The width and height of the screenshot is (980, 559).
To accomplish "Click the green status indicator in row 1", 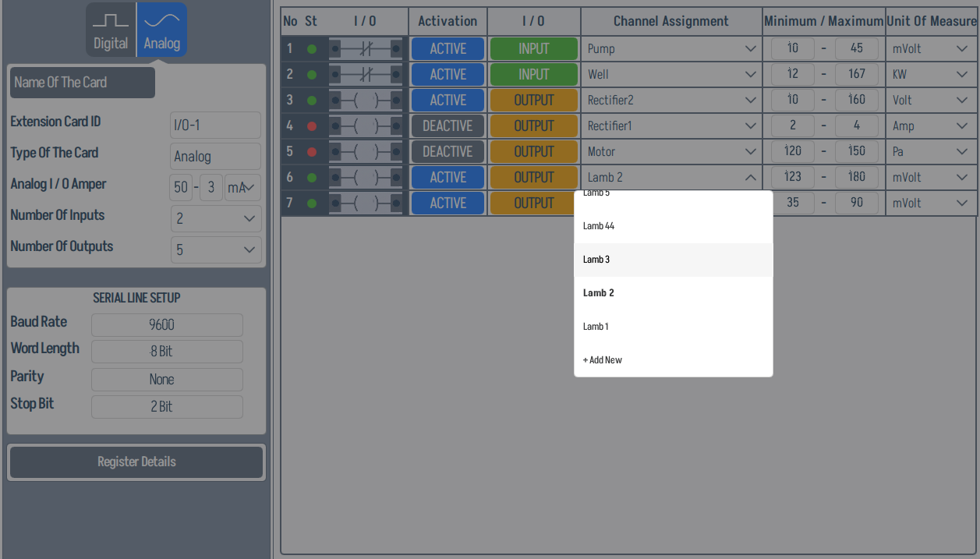I will pos(312,49).
